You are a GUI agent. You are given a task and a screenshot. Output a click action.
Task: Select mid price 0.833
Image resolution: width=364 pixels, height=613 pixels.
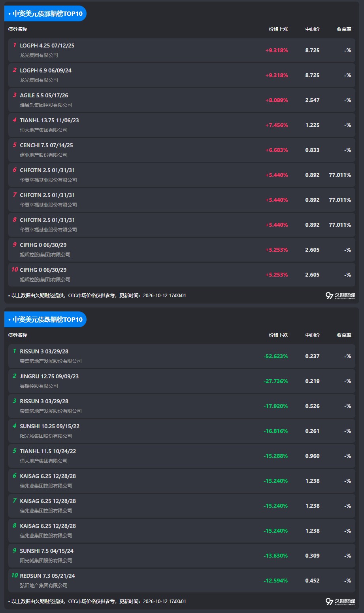pyautogui.click(x=312, y=150)
